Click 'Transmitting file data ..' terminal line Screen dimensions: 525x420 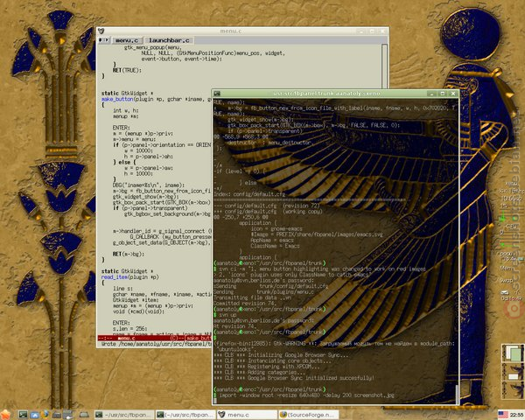tap(252, 297)
